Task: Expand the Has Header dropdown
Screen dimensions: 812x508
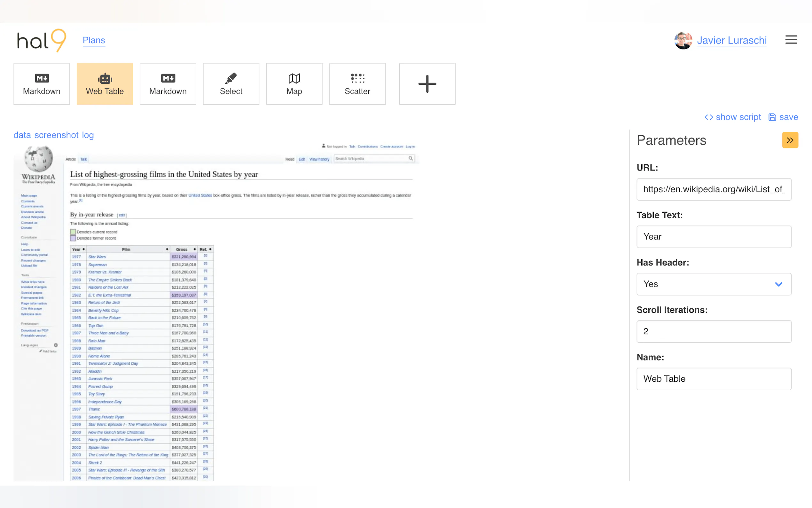Action: 713,284
